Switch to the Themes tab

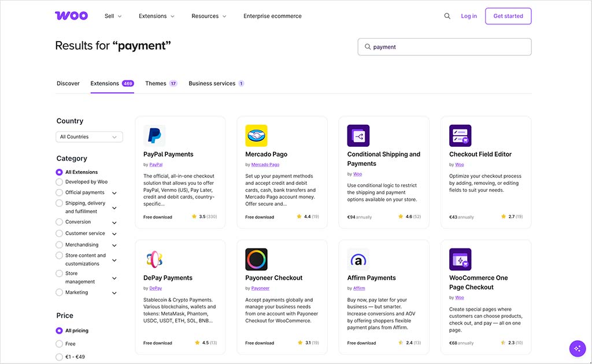tap(161, 83)
